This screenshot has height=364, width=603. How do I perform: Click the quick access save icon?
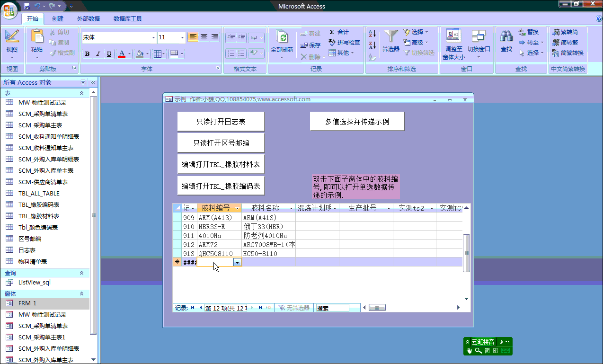pos(27,6)
